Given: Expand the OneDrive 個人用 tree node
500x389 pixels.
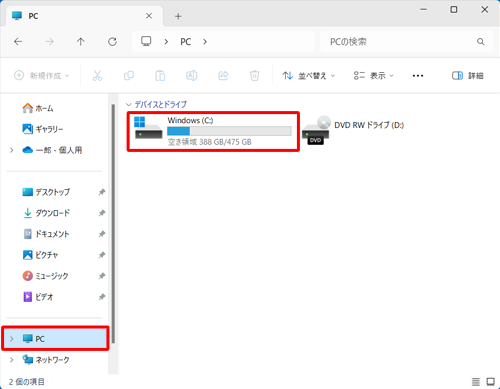Looking at the screenshot, I should [12, 150].
